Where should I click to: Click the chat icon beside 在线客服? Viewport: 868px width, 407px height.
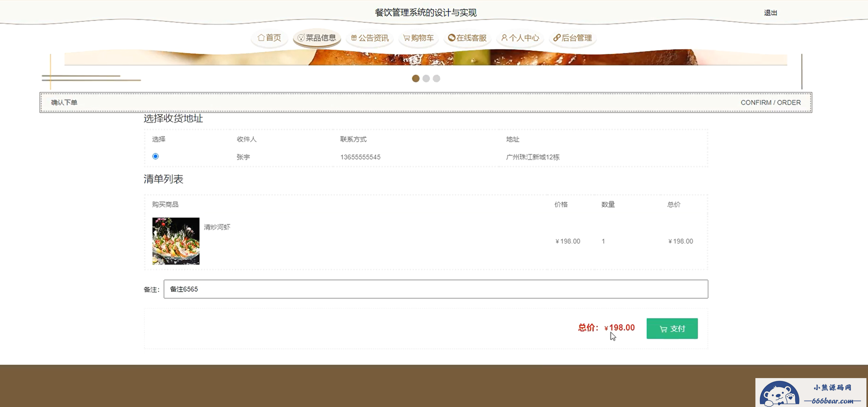pyautogui.click(x=452, y=37)
